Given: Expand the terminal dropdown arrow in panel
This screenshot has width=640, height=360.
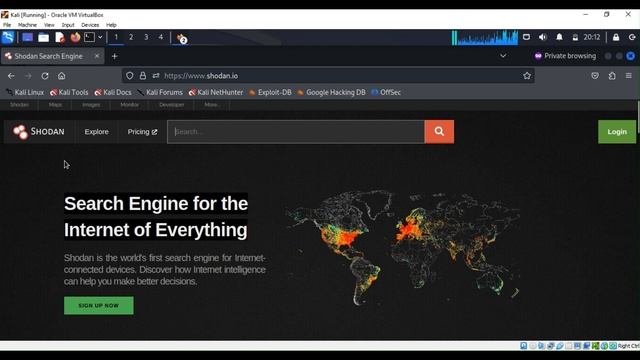Looking at the screenshot, I should pos(100,37).
